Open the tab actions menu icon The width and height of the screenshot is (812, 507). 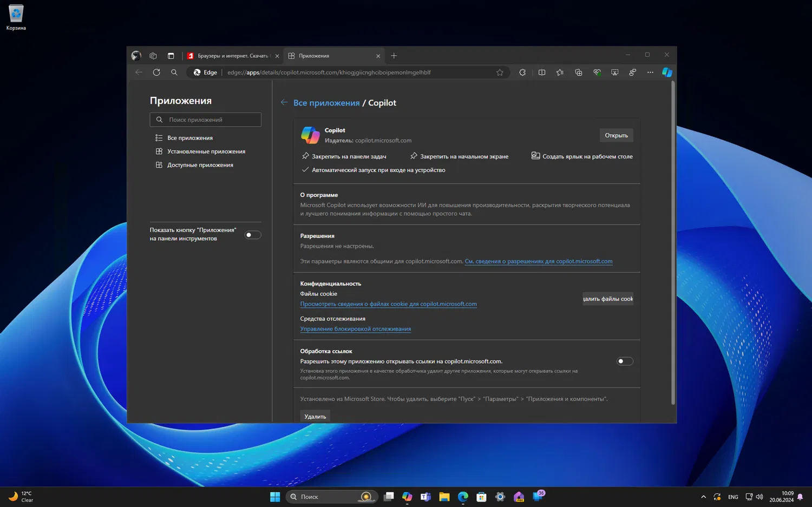[x=171, y=56]
